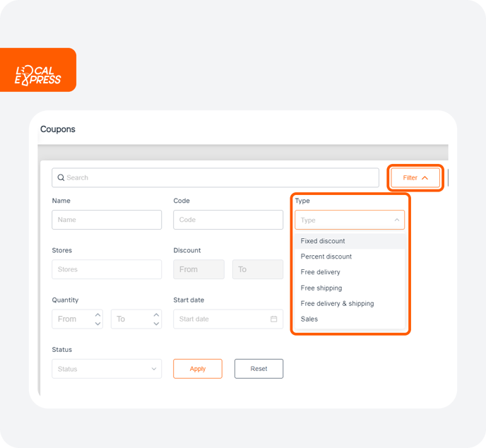
Task: Focus the coupon Search field
Action: [x=215, y=177]
